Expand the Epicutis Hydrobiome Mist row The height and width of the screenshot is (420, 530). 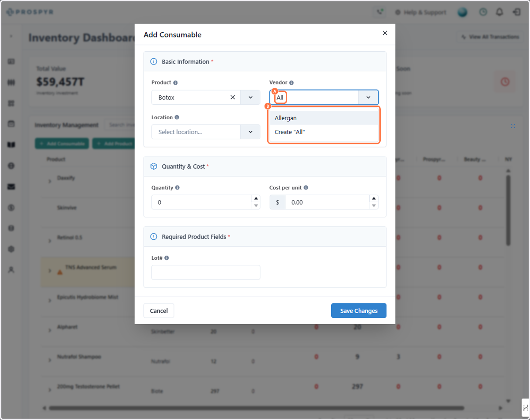pyautogui.click(x=50, y=300)
